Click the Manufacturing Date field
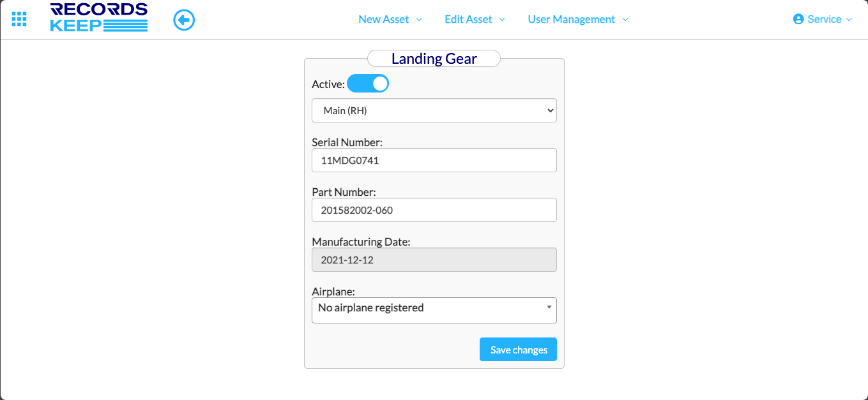Image resolution: width=868 pixels, height=400 pixels. point(434,260)
